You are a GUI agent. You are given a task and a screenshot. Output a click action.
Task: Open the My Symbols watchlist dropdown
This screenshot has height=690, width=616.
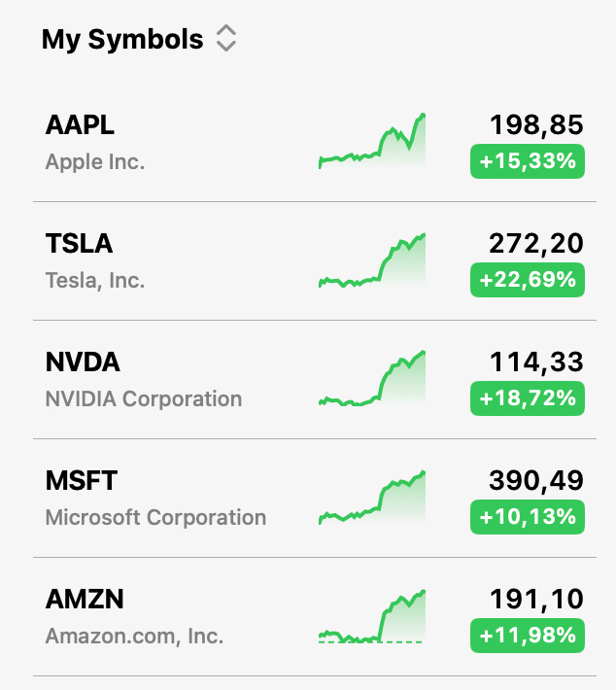click(x=122, y=39)
